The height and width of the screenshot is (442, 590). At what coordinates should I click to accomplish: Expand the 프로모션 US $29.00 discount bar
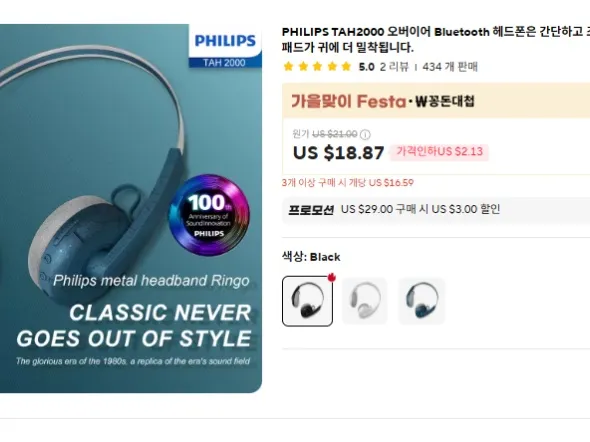436,209
